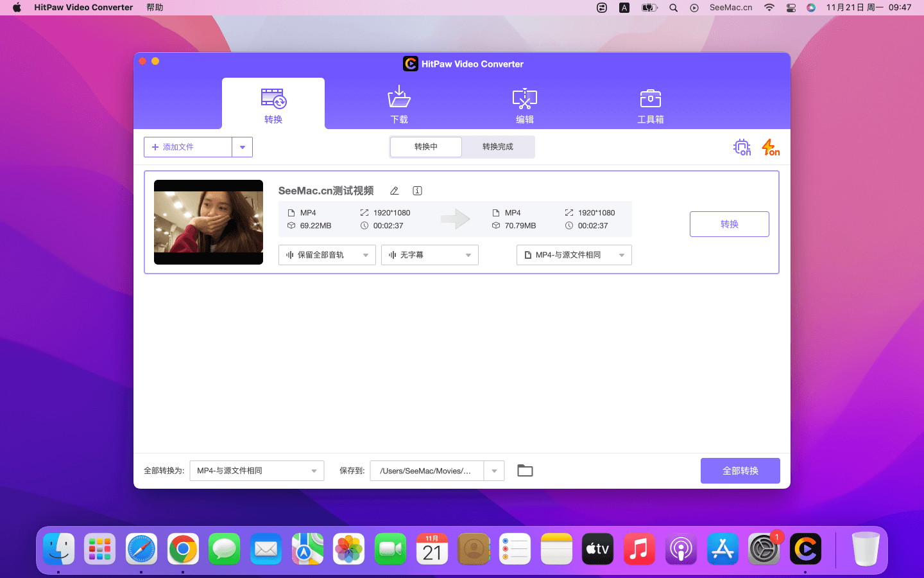
Task: Click the 转换 button for the video
Action: pos(729,224)
